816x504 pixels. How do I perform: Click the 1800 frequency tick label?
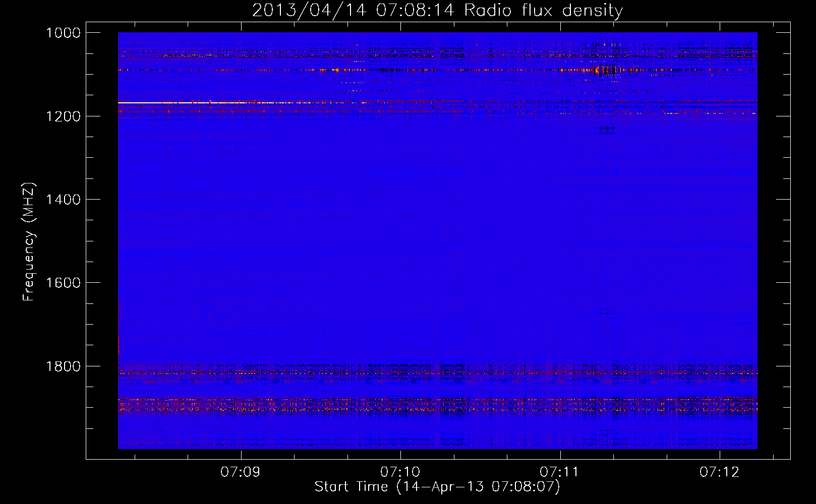63,366
